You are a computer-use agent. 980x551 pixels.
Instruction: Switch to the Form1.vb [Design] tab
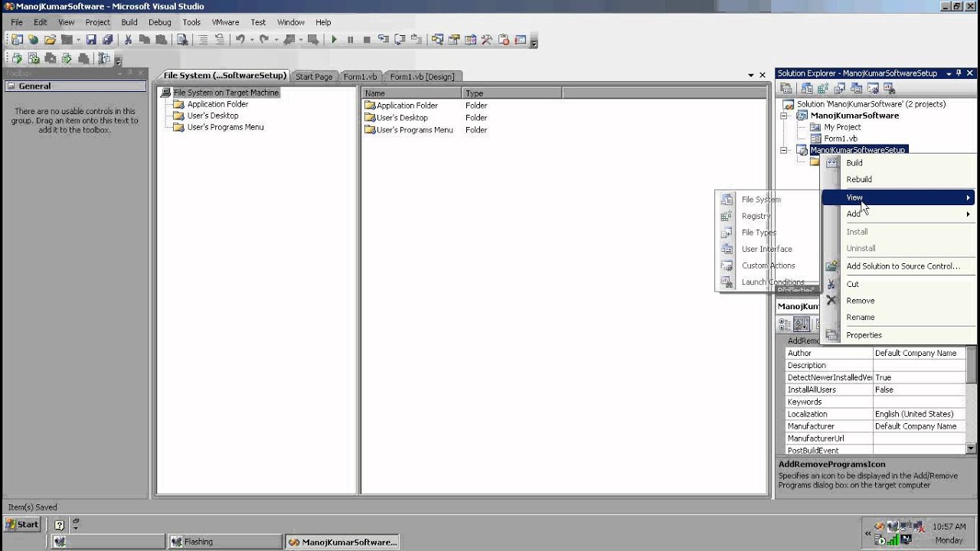pyautogui.click(x=422, y=77)
